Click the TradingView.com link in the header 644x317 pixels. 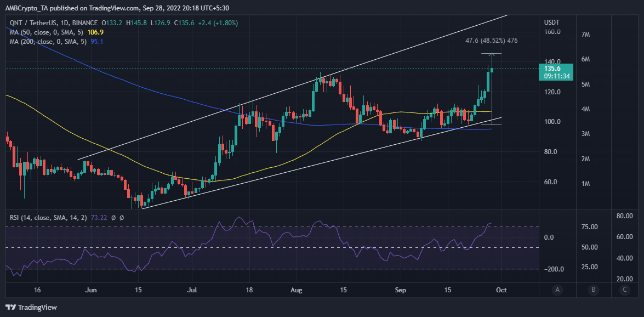coord(112,8)
